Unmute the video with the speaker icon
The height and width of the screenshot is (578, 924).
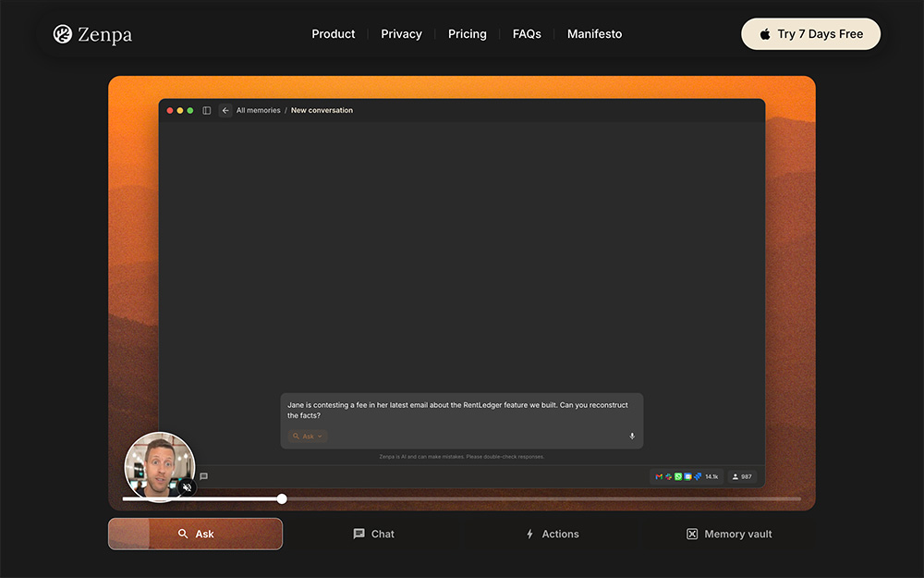click(187, 487)
